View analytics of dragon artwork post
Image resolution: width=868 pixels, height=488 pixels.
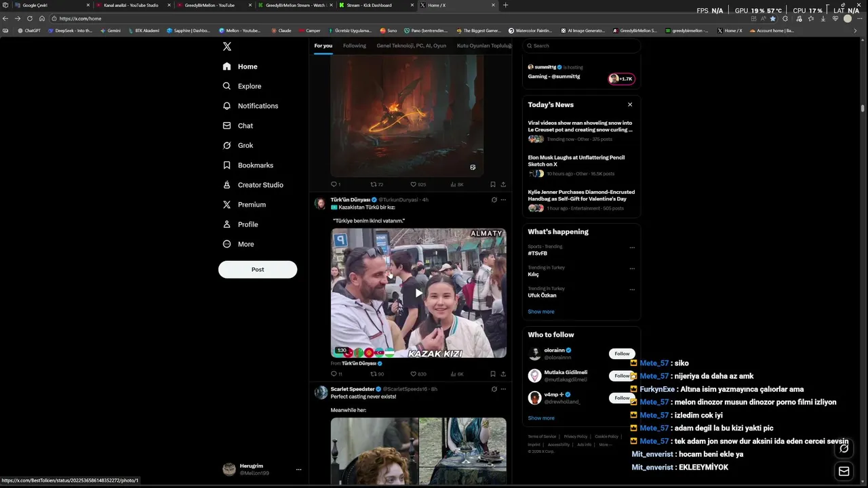click(x=457, y=184)
